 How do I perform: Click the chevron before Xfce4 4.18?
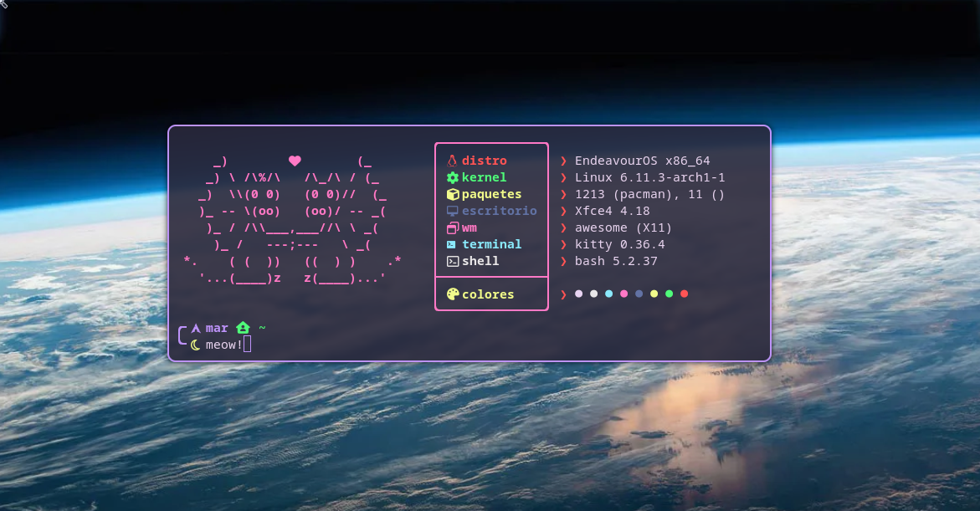click(563, 211)
